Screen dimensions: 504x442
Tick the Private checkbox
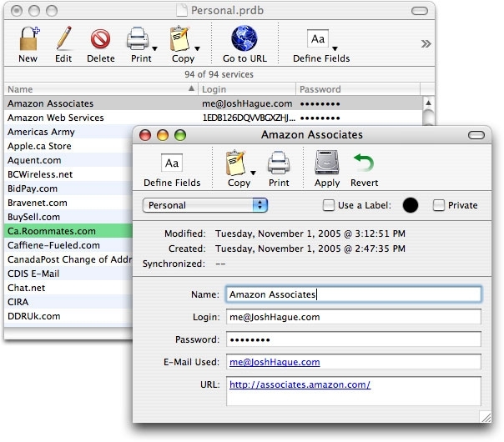tap(439, 205)
